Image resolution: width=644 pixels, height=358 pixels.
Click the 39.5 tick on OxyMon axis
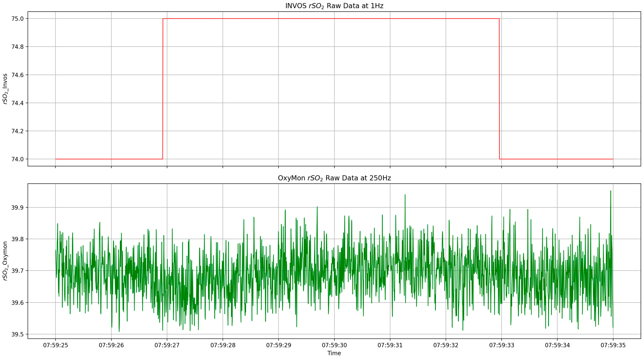(17, 334)
